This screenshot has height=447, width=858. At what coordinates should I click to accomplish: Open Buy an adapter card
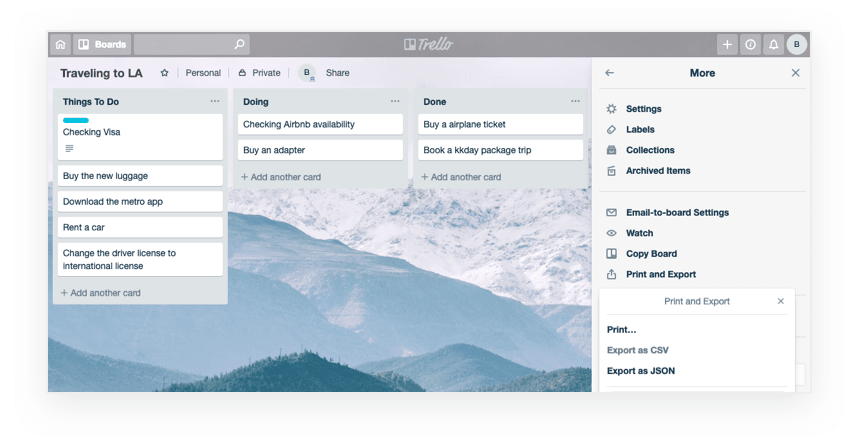tap(320, 150)
